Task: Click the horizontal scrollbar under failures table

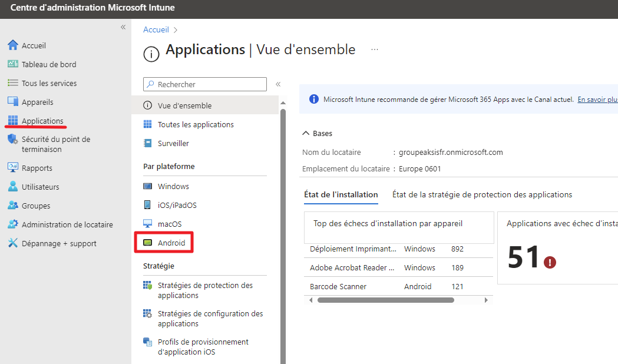Action: [386, 300]
